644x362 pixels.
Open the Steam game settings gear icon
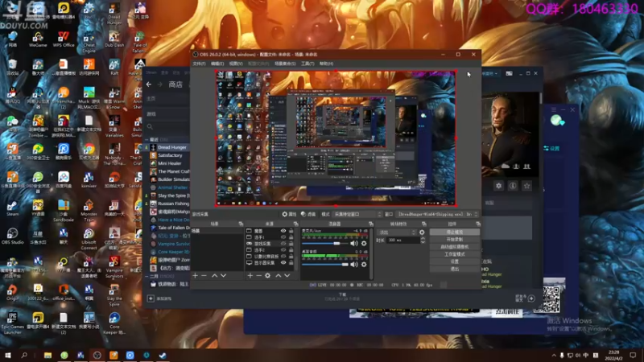[498, 186]
